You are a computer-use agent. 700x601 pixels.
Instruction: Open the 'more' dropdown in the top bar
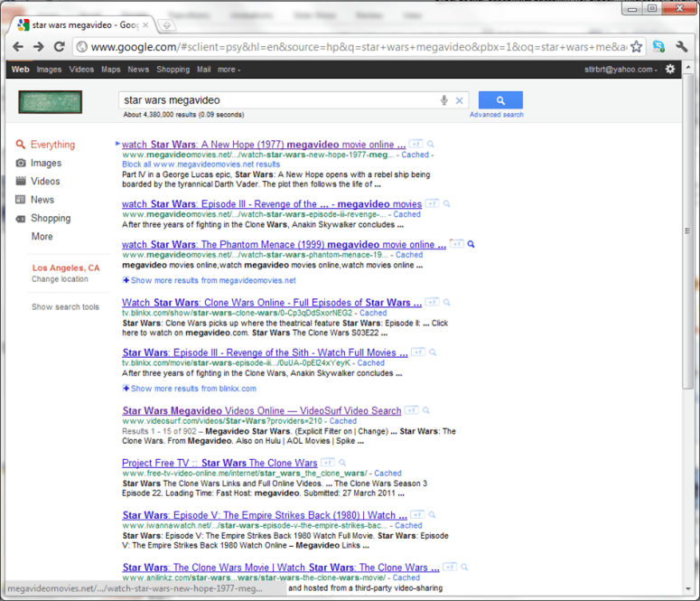[x=229, y=70]
